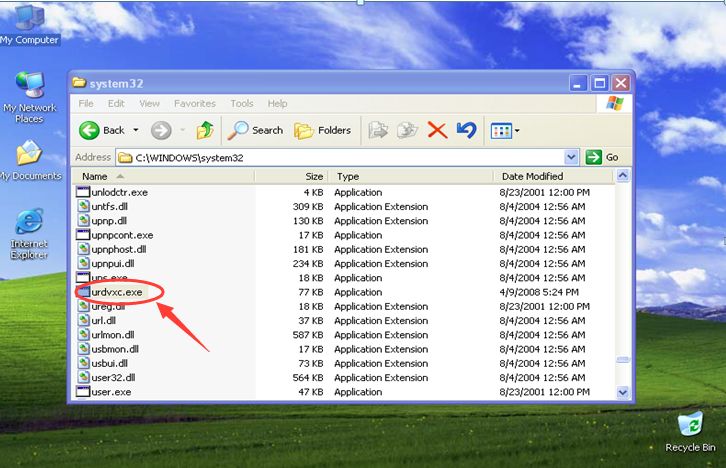The height and width of the screenshot is (468, 726).
Task: Expand the address bar dropdown
Action: tap(571, 157)
